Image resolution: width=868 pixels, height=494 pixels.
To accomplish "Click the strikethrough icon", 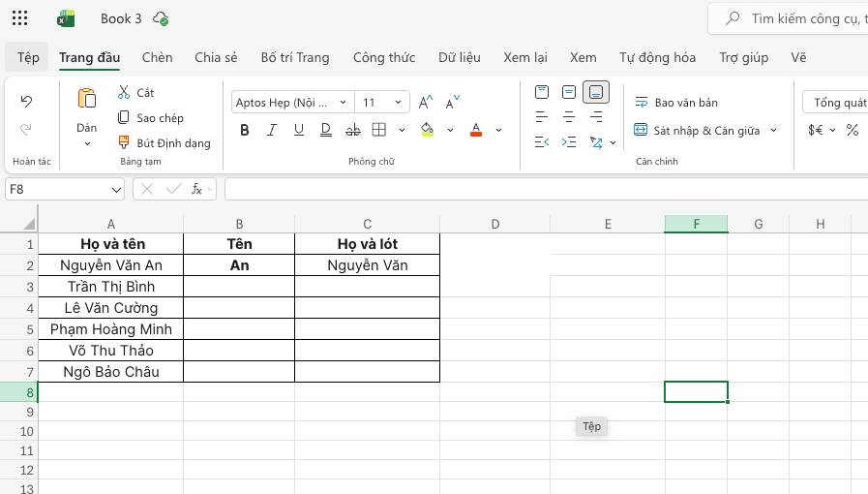I will 352,130.
